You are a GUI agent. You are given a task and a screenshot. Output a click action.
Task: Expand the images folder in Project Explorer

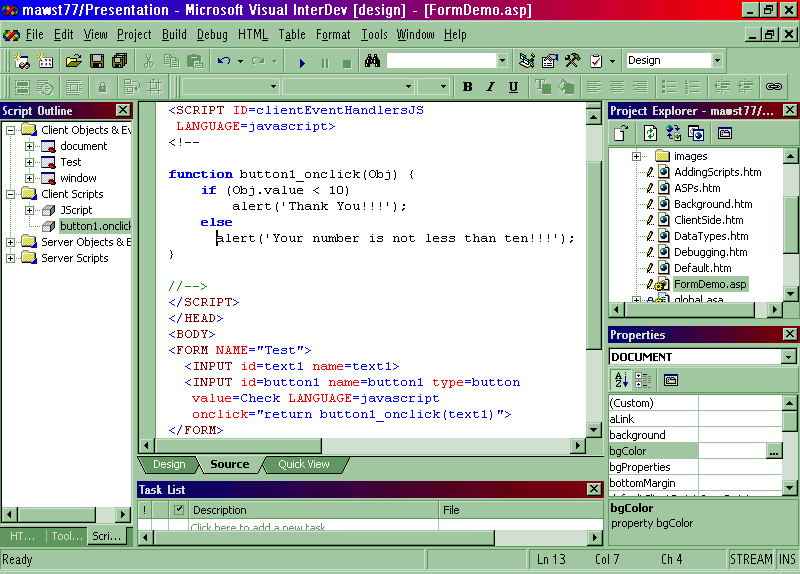(636, 156)
